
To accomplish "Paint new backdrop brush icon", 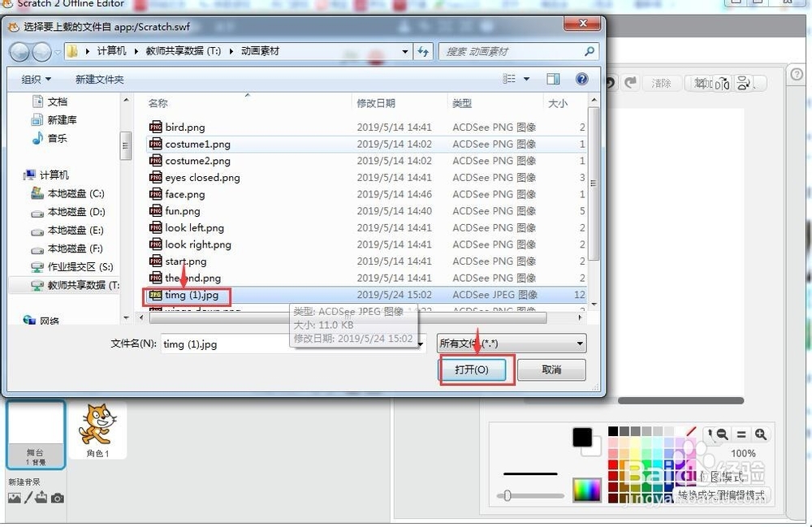I will pos(28,498).
